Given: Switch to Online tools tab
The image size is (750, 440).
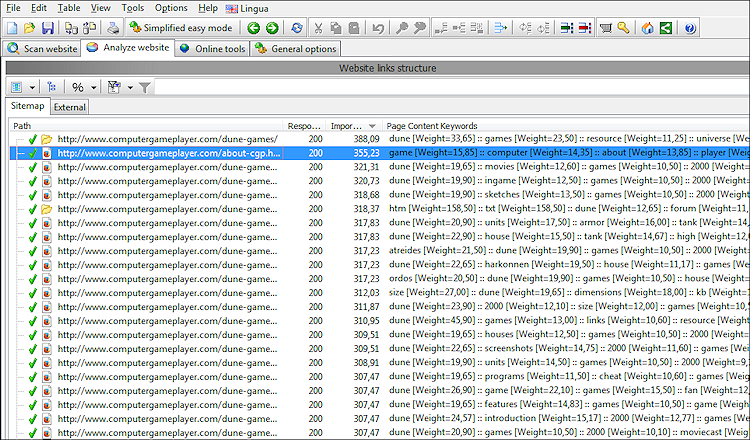Looking at the screenshot, I should tap(212, 49).
